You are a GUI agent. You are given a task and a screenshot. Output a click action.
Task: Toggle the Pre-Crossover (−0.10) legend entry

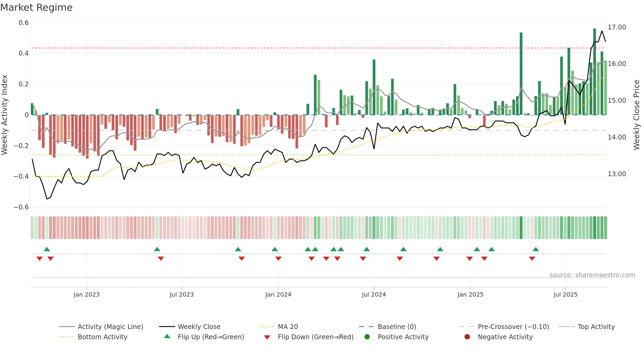[504, 327]
